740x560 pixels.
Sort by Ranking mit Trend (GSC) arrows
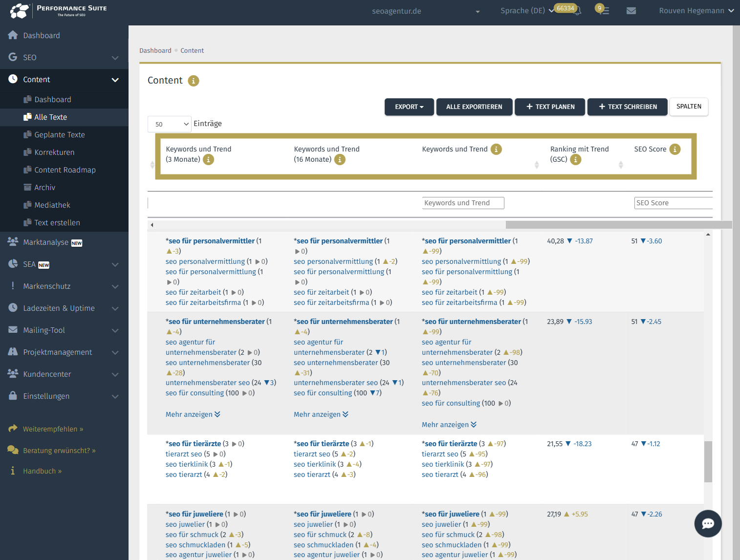(621, 165)
